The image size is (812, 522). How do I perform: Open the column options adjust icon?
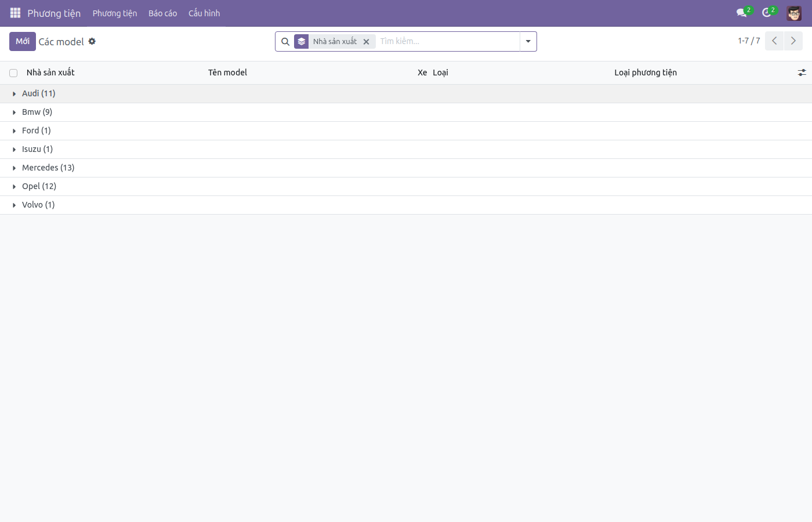coord(802,72)
